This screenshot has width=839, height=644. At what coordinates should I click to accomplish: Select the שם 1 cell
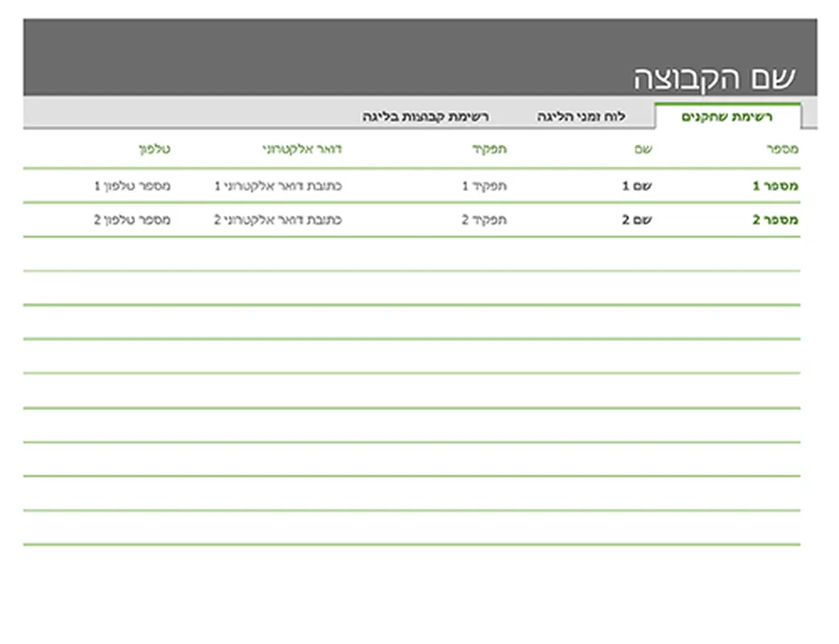point(637,186)
